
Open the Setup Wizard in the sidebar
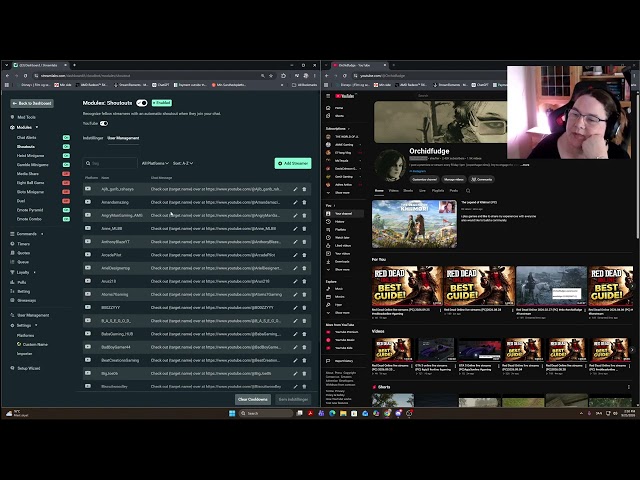click(29, 368)
